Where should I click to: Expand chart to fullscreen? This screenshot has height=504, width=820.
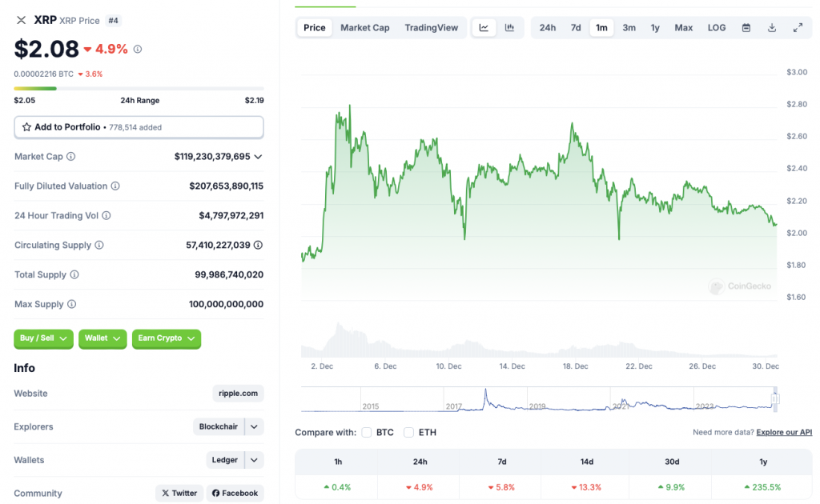click(798, 28)
